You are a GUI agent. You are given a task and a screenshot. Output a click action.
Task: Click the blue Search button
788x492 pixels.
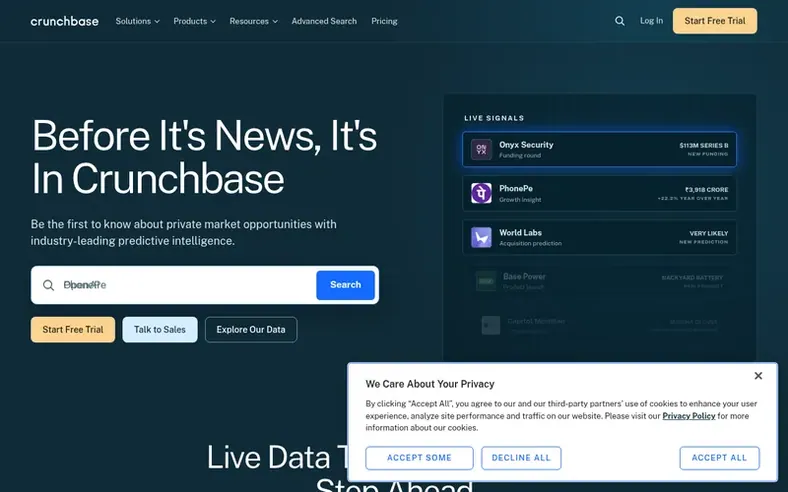click(x=345, y=285)
